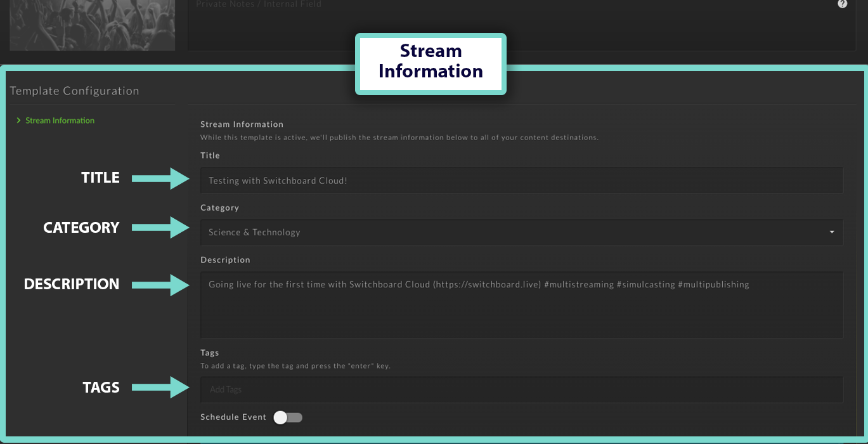Click into the Description text area
Screen dimensions: 868x444
pyautogui.click(x=522, y=305)
